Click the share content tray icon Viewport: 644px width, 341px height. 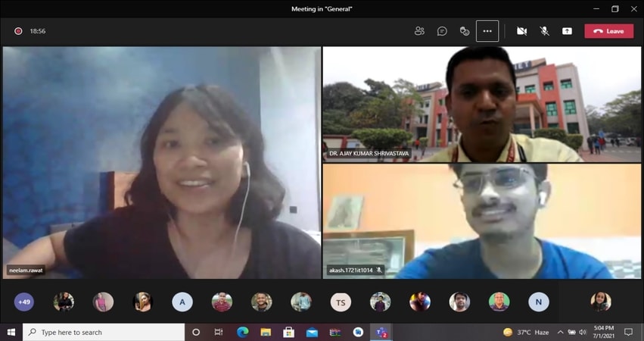(x=567, y=31)
